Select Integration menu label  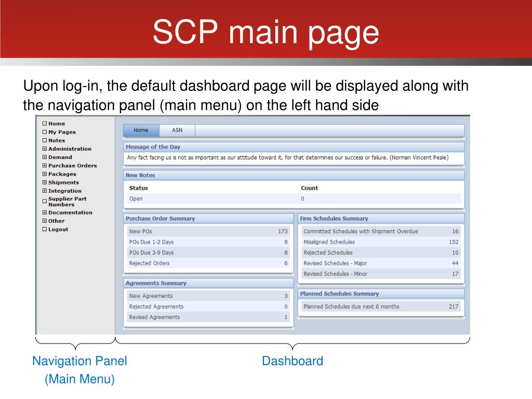65,191
